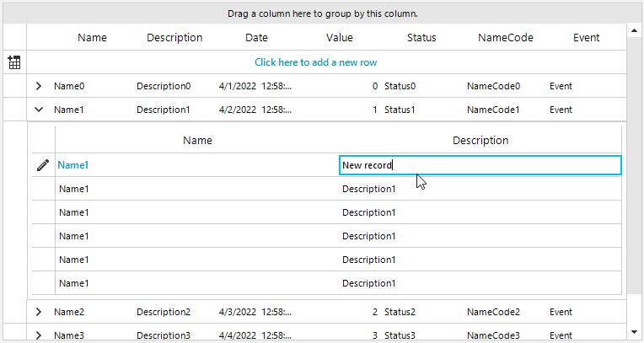Click the child grid Name header
Image resolution: width=644 pixels, height=343 pixels.
tap(197, 141)
